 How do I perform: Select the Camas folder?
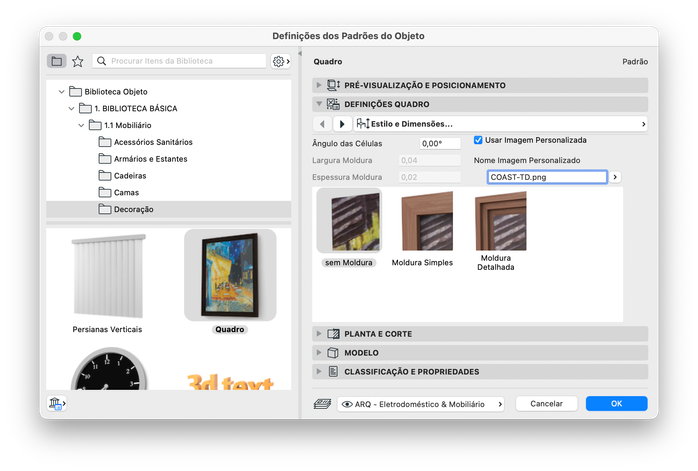click(x=126, y=192)
